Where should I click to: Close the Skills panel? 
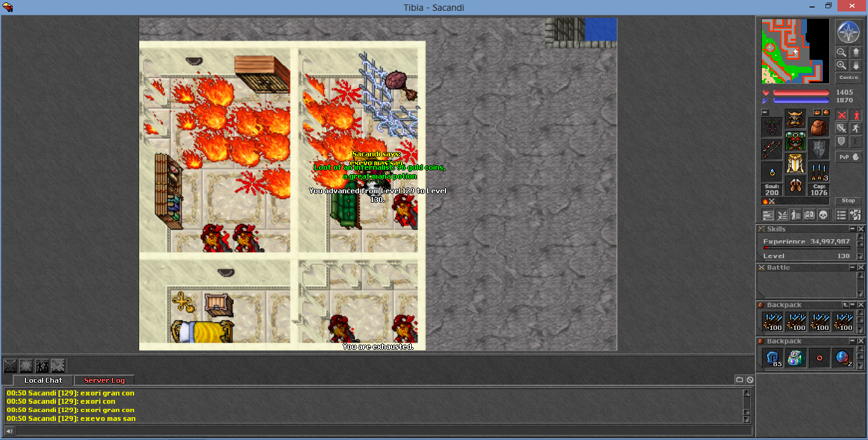click(x=861, y=229)
